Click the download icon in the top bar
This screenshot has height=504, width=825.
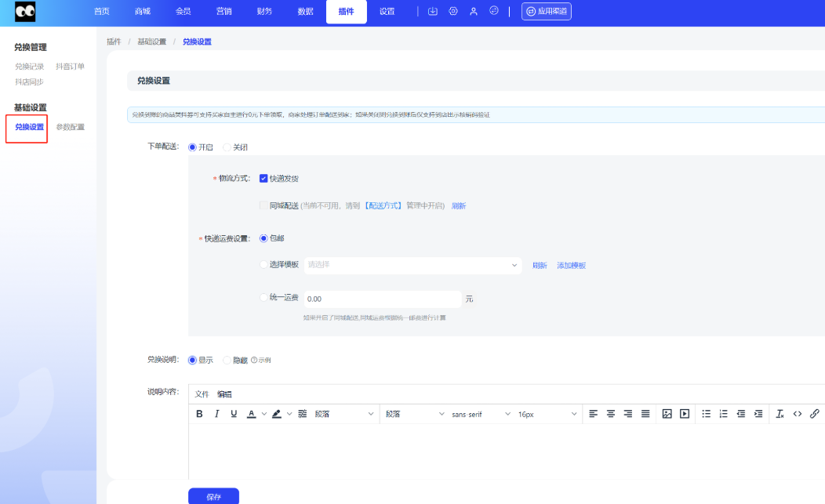click(433, 12)
